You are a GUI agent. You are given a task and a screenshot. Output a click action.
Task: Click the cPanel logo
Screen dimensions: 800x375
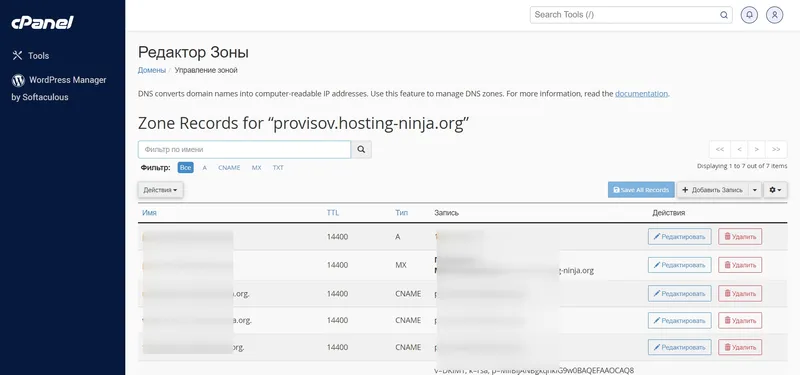tap(42, 22)
